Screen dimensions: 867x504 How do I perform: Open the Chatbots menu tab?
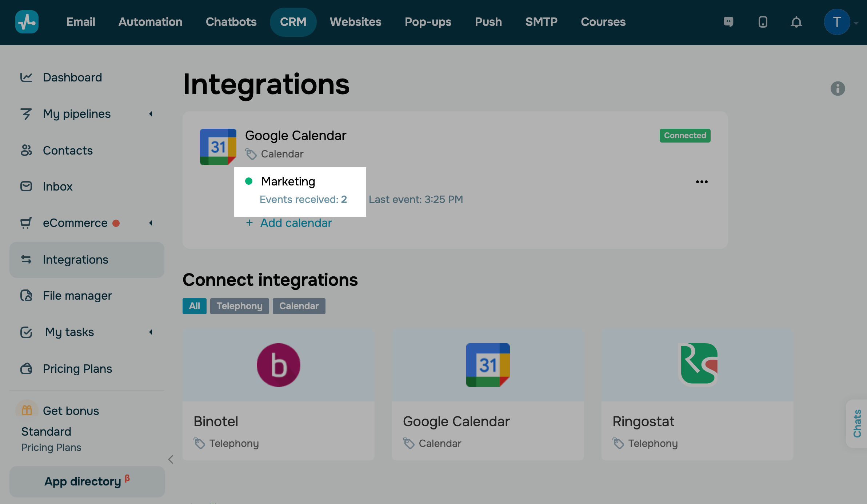pyautogui.click(x=231, y=22)
